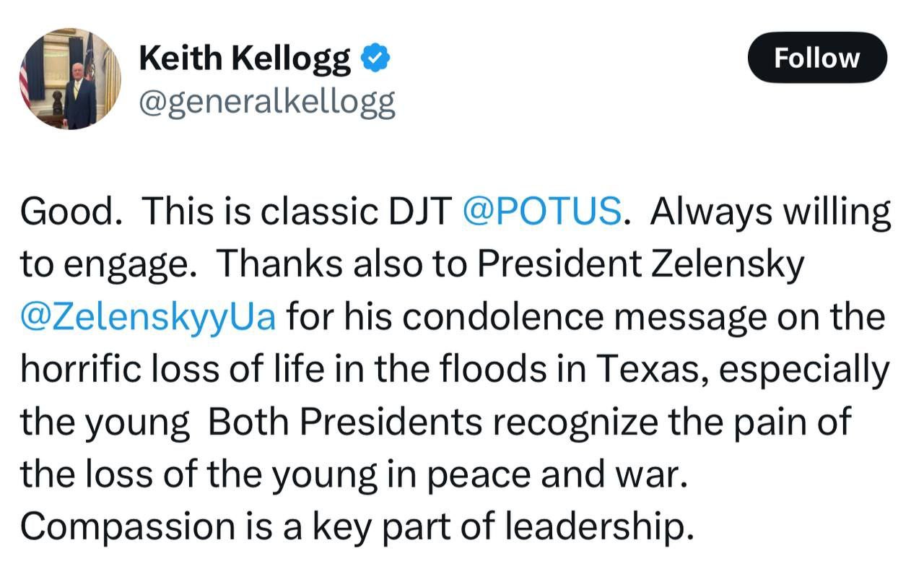Screen dimensions: 924x582
Task: Click the phrase "Both Presidents"
Action: click(345, 422)
